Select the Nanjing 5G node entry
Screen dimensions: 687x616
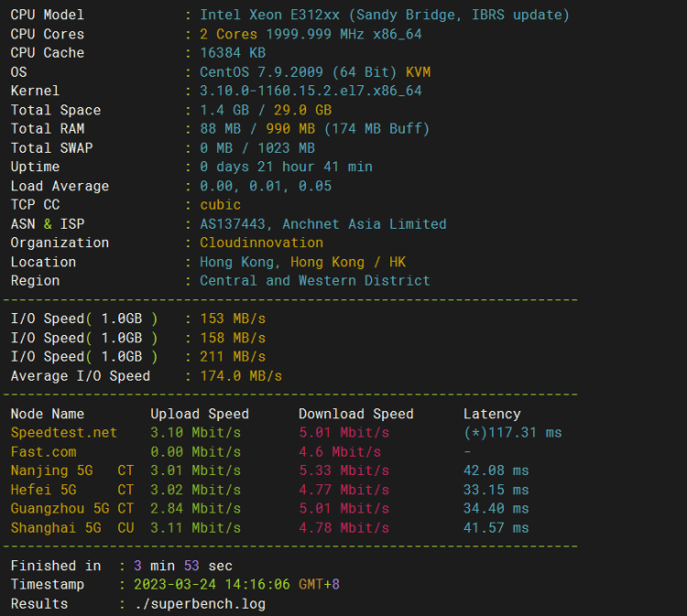coord(51,470)
